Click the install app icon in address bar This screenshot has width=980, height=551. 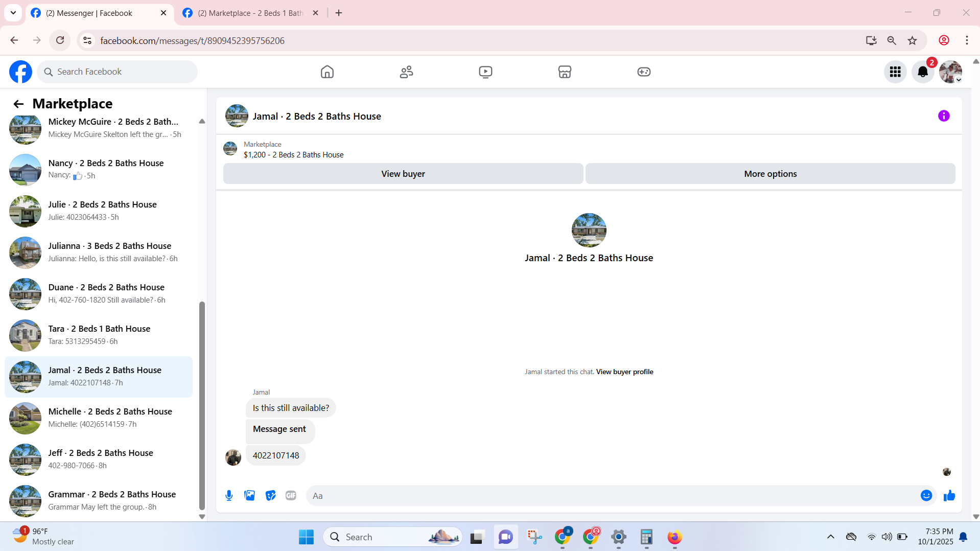click(871, 40)
